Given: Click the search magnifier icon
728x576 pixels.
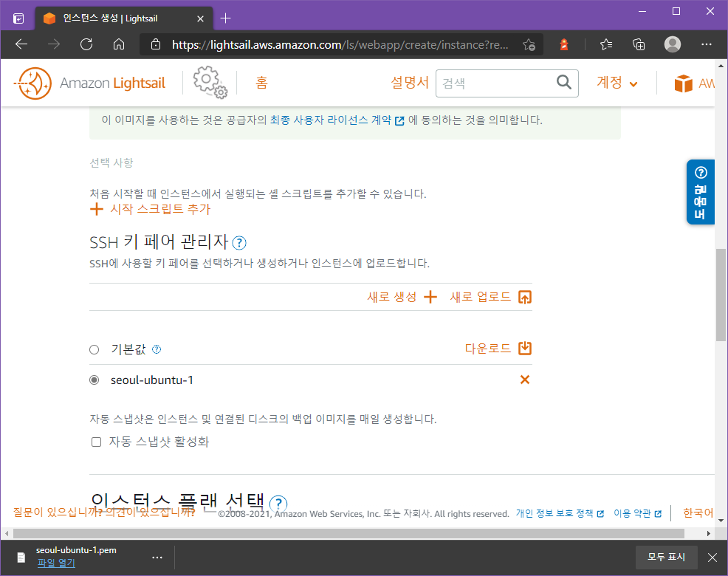Looking at the screenshot, I should tap(563, 83).
